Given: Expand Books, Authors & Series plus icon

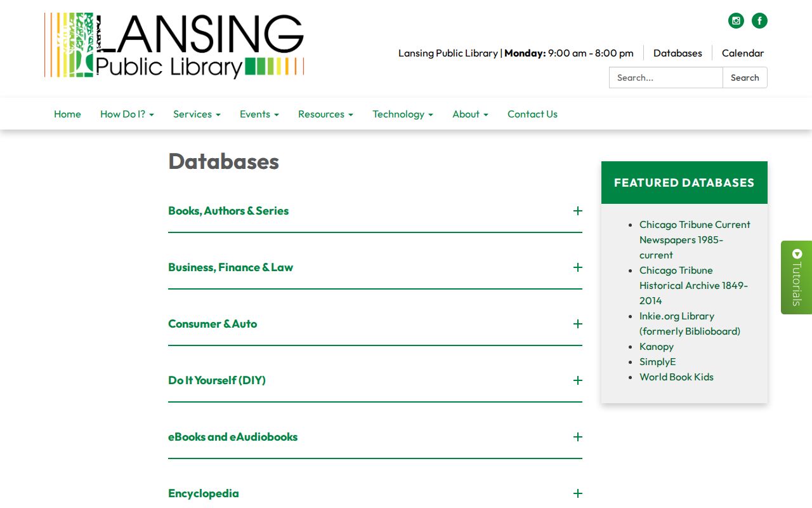Looking at the screenshot, I should point(577,211).
